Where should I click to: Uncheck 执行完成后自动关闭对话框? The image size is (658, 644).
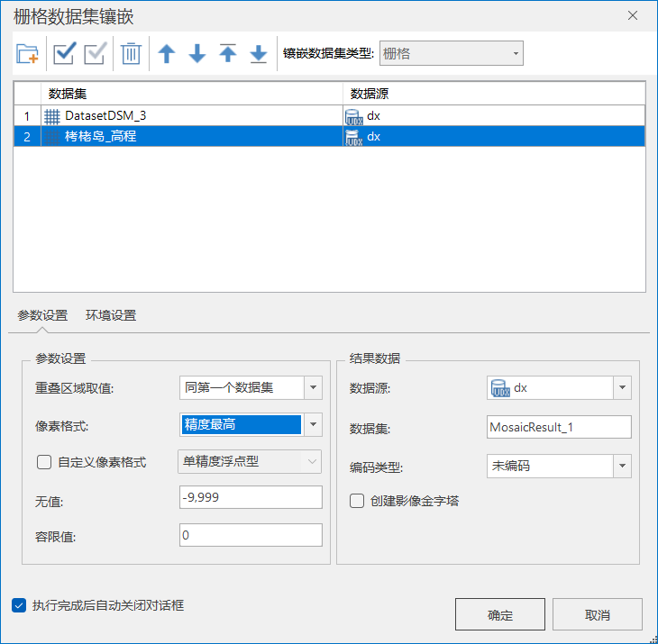[19, 605]
